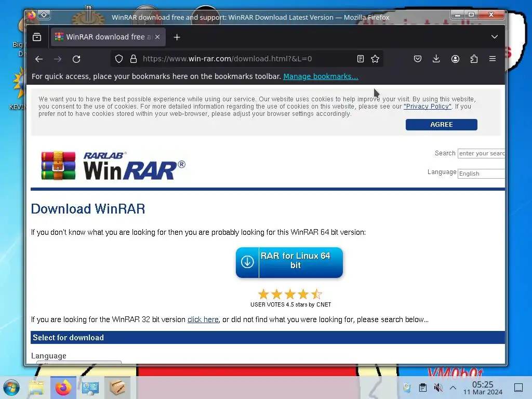Image resolution: width=532 pixels, height=399 pixels.
Task: Click the WinRAR RARLAB logo
Action: pyautogui.click(x=113, y=166)
